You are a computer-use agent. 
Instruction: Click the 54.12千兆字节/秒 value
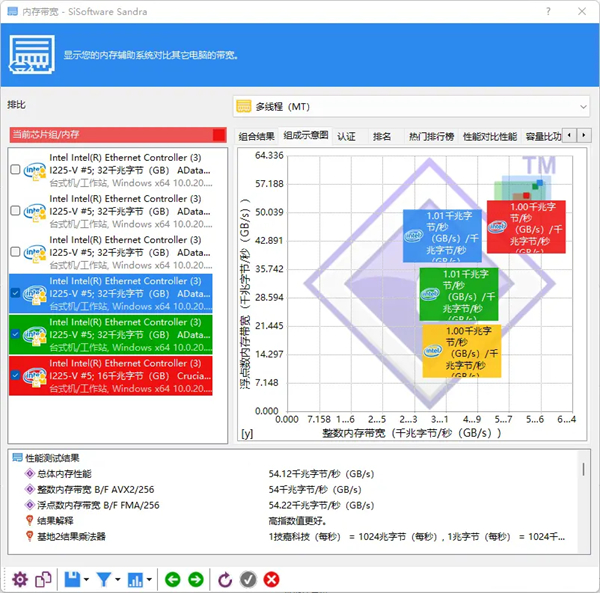(x=321, y=474)
